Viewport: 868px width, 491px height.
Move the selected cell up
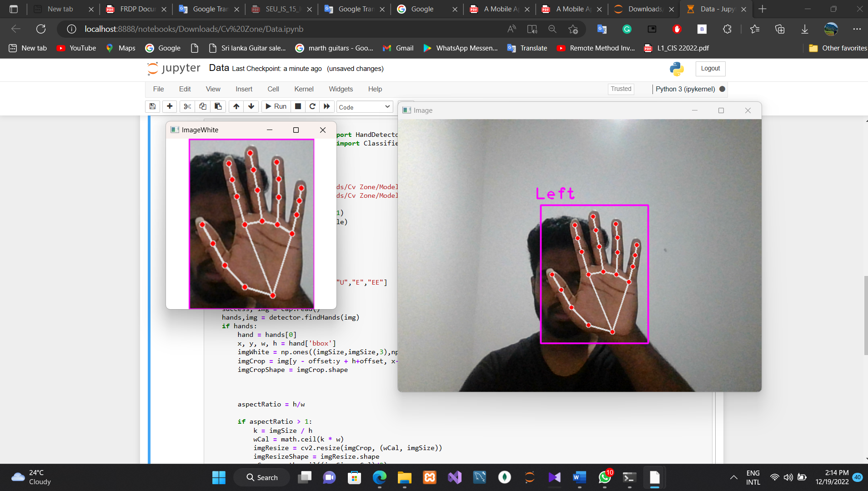click(236, 106)
